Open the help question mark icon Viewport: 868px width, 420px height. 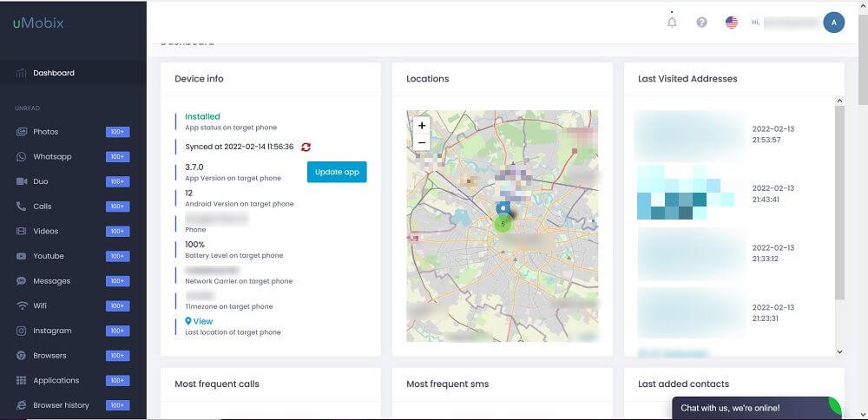click(701, 23)
